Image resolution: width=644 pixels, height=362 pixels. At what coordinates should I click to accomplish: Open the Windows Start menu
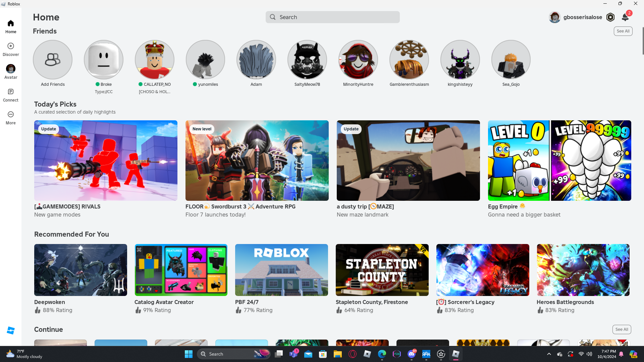189,354
